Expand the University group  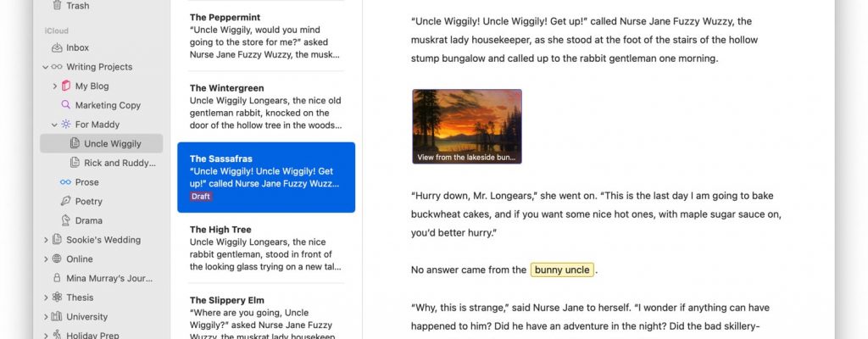46,317
